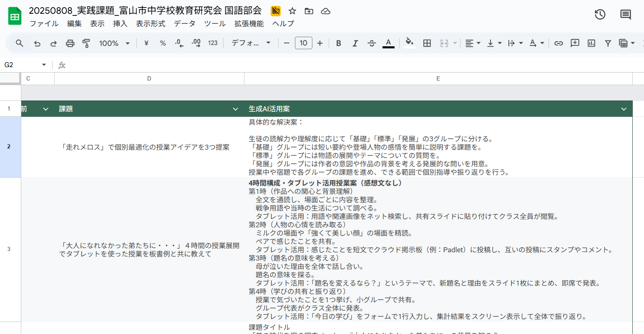Open the zoom 100% dropdown

(114, 43)
